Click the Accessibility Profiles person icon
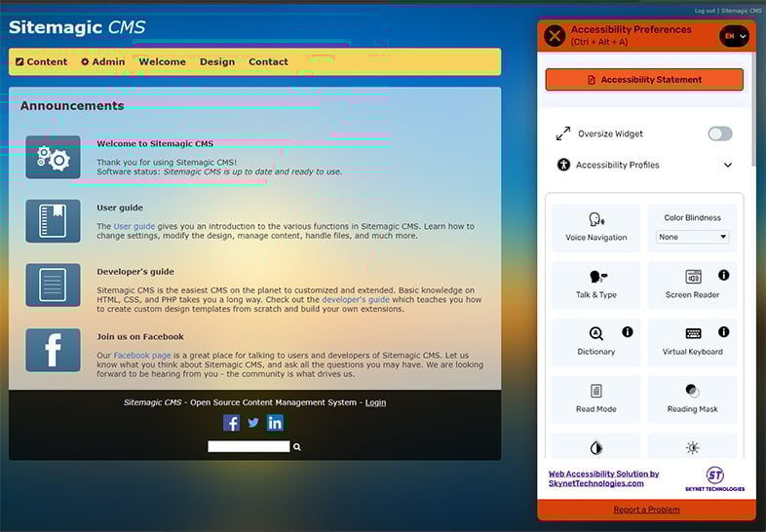The image size is (766, 532). pyautogui.click(x=563, y=165)
